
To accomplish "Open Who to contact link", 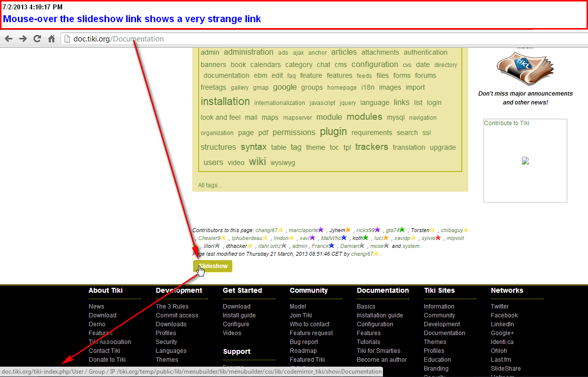I will (310, 324).
